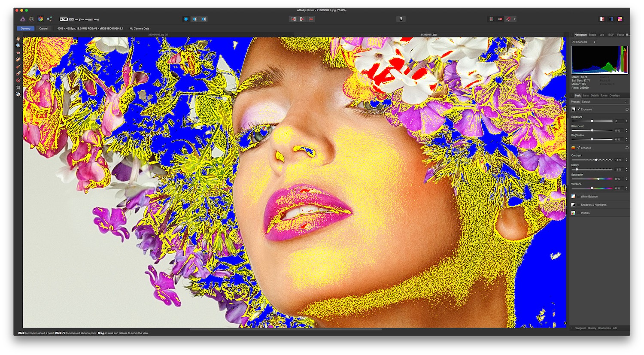This screenshot has width=644, height=355.
Task: Open the Assistant options icon
Action: (401, 19)
